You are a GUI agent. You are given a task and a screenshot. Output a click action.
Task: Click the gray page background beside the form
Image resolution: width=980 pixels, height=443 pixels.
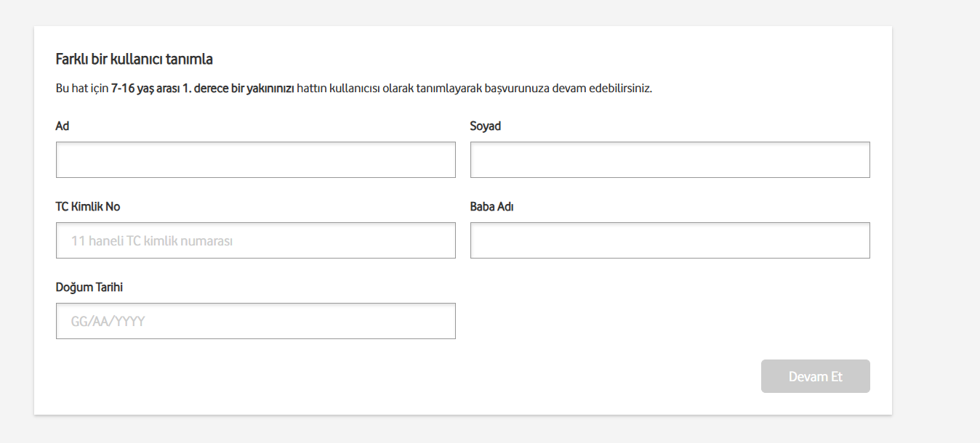[x=936, y=218]
